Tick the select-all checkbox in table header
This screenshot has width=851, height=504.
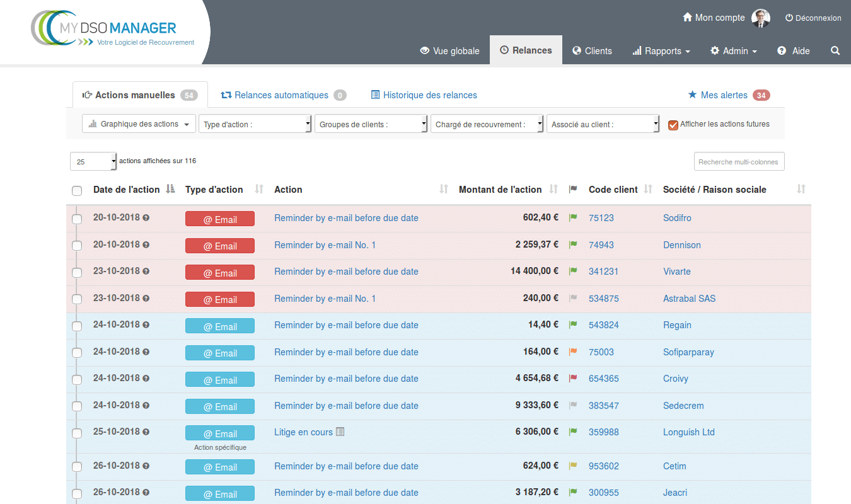click(x=77, y=190)
